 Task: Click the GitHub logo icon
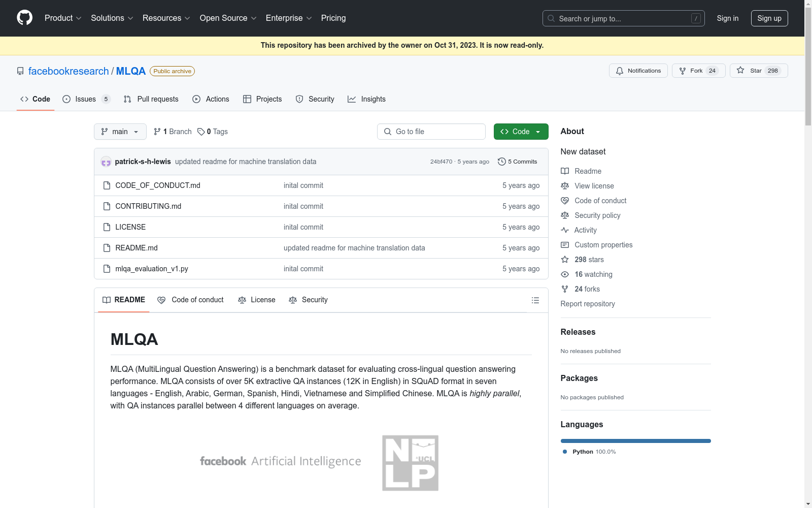pos(24,18)
